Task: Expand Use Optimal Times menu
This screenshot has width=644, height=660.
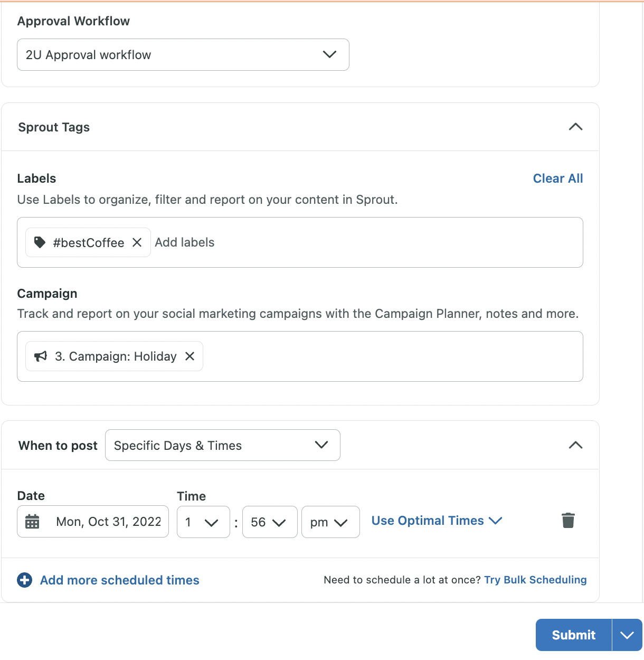Action: coord(437,521)
